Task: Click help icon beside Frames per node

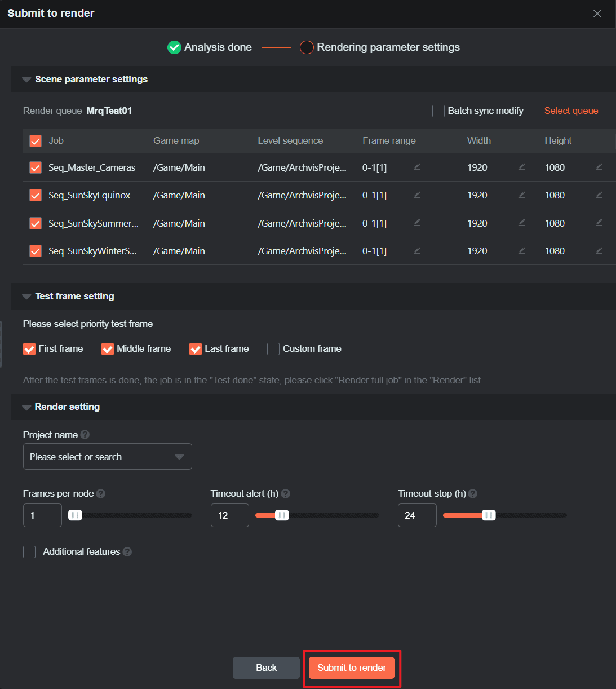Action: click(101, 494)
